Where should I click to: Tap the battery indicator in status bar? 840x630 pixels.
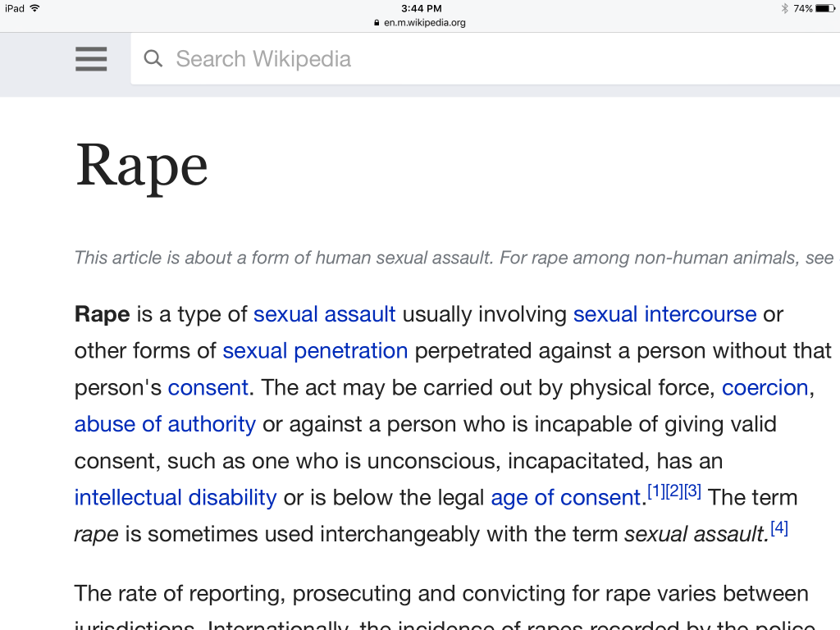tap(825, 8)
